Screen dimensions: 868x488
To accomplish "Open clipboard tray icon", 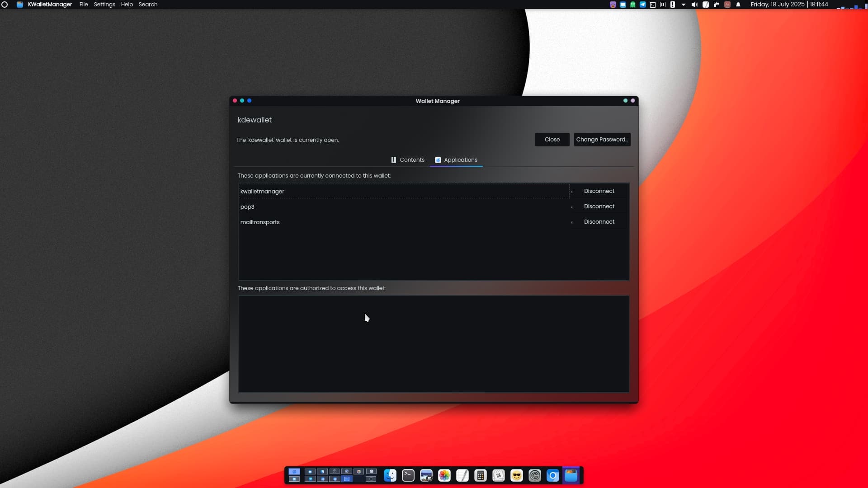I will click(717, 5).
